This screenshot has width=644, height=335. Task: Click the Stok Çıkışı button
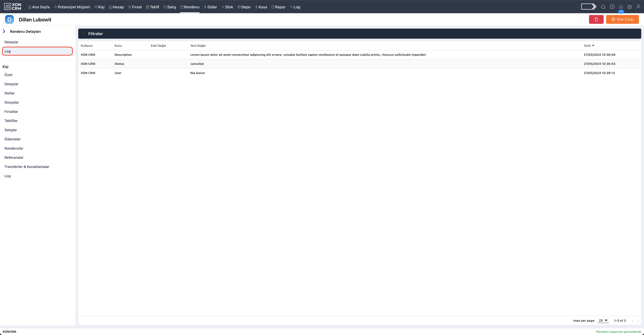click(x=622, y=19)
